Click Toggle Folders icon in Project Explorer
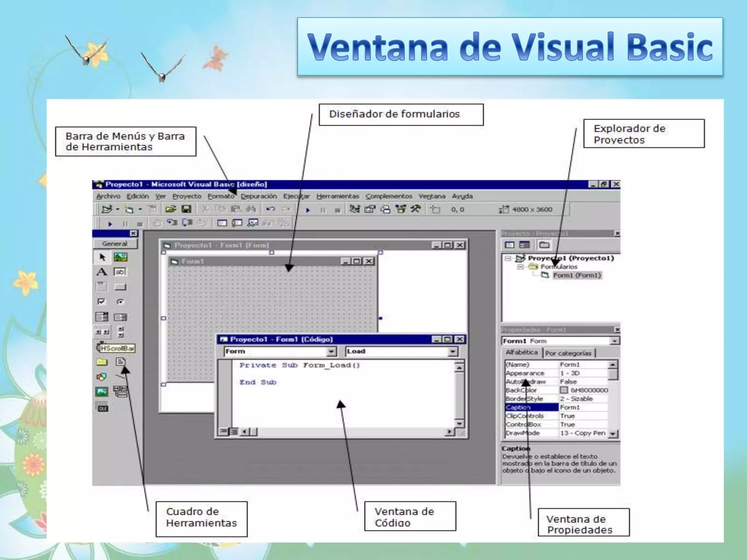This screenshot has height=560, width=747. (x=544, y=245)
